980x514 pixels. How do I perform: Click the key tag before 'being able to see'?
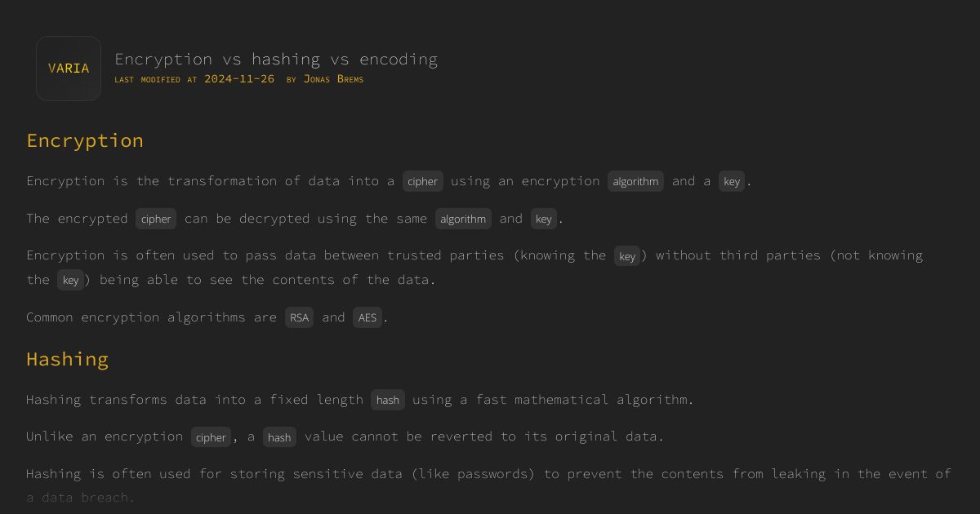(71, 280)
